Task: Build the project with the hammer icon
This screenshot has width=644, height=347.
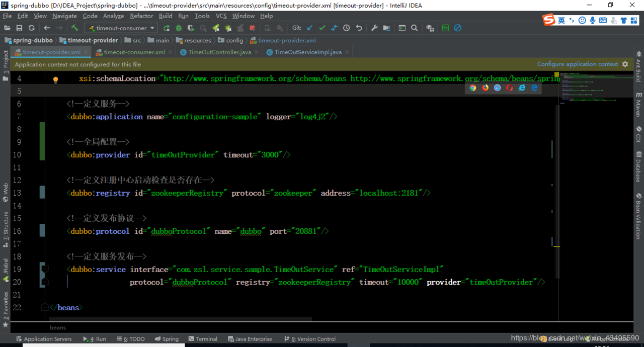Action: click(74, 28)
